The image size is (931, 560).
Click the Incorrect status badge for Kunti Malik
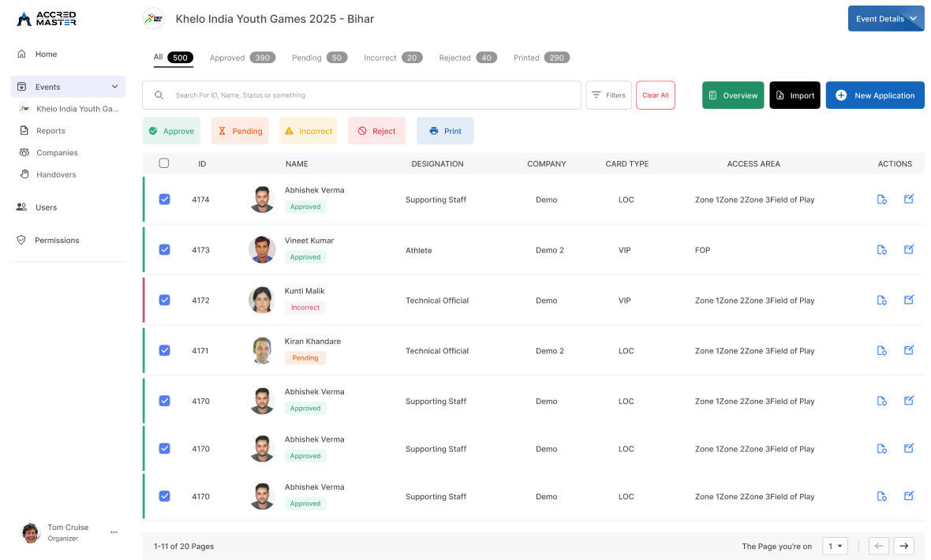coord(305,308)
